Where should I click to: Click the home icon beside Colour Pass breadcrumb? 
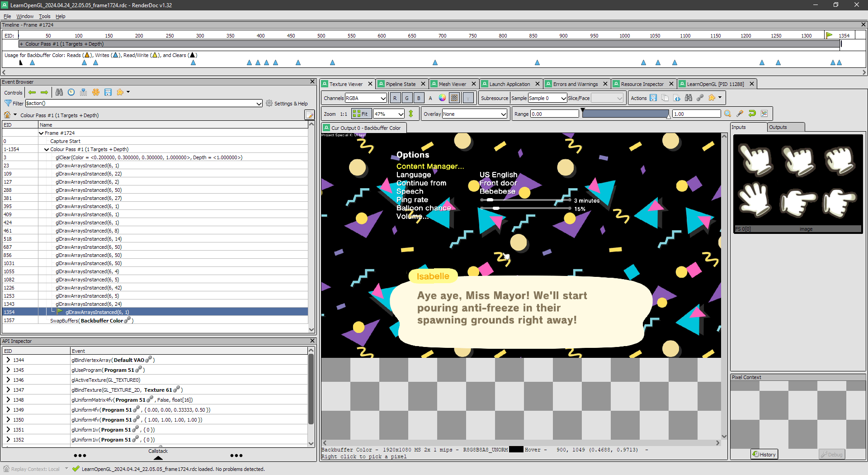pos(7,115)
